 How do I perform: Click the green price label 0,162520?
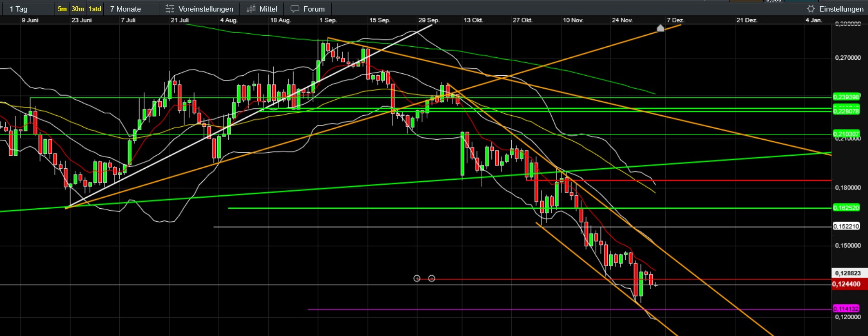pos(846,208)
